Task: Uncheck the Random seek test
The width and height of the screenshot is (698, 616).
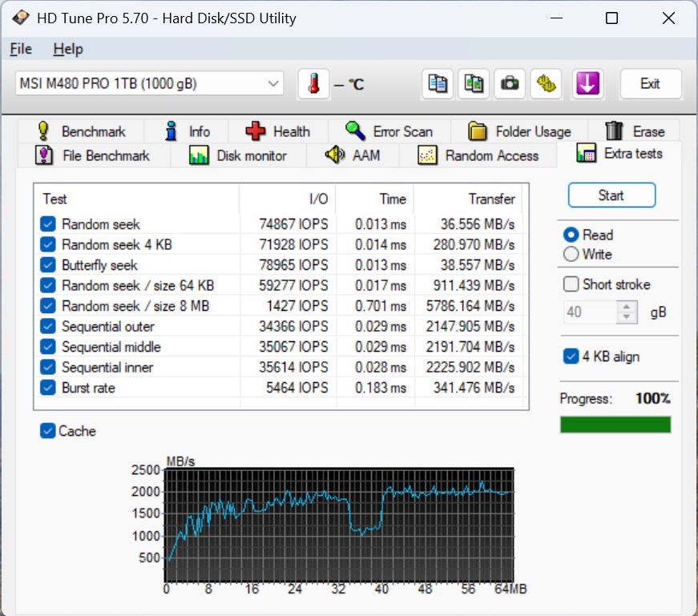Action: pyautogui.click(x=47, y=223)
